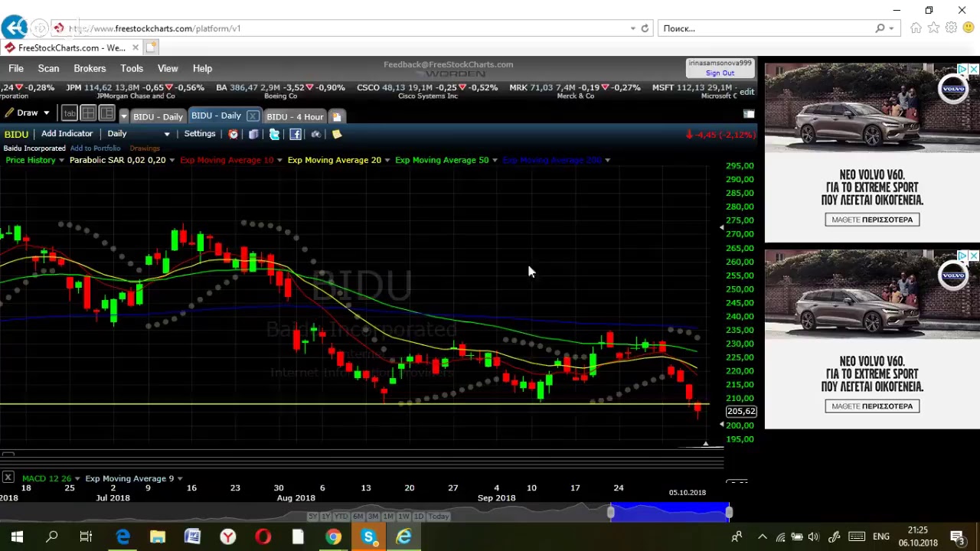Screen dimensions: 980x551
Task: Add a new chart tab
Action: pos(337,116)
